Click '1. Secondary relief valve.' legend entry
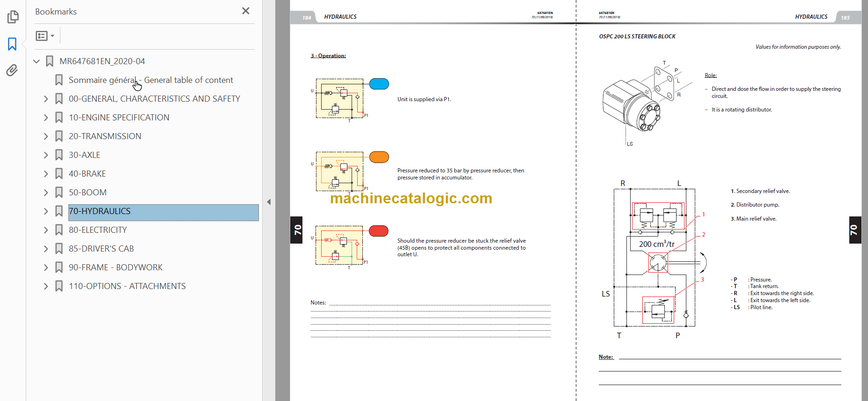This screenshot has height=401, width=868. coord(760,191)
